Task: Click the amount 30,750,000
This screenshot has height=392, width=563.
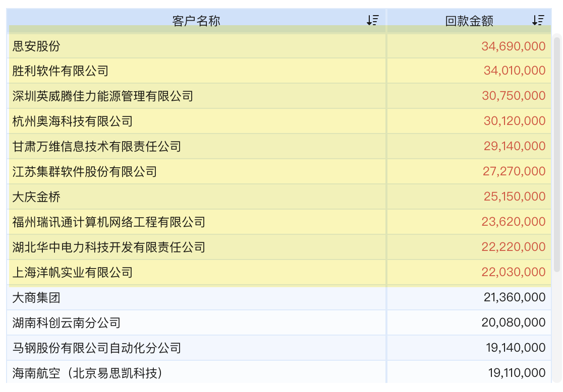Action: (x=514, y=95)
